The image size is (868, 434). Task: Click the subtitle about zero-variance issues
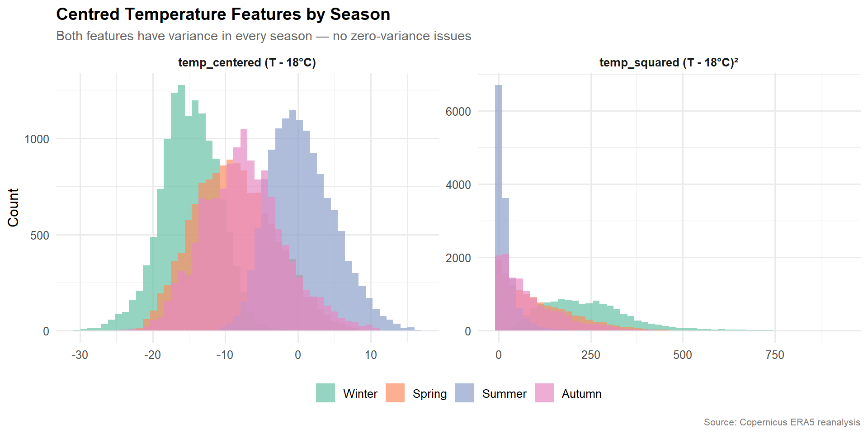(x=263, y=36)
